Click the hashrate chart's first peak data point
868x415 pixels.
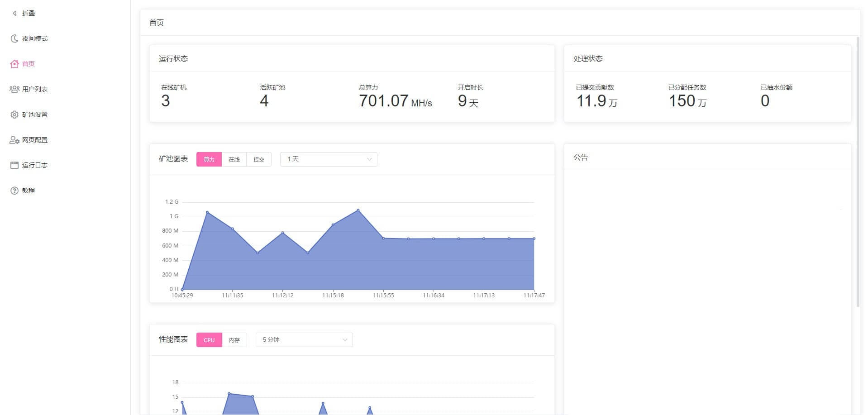[x=207, y=212]
